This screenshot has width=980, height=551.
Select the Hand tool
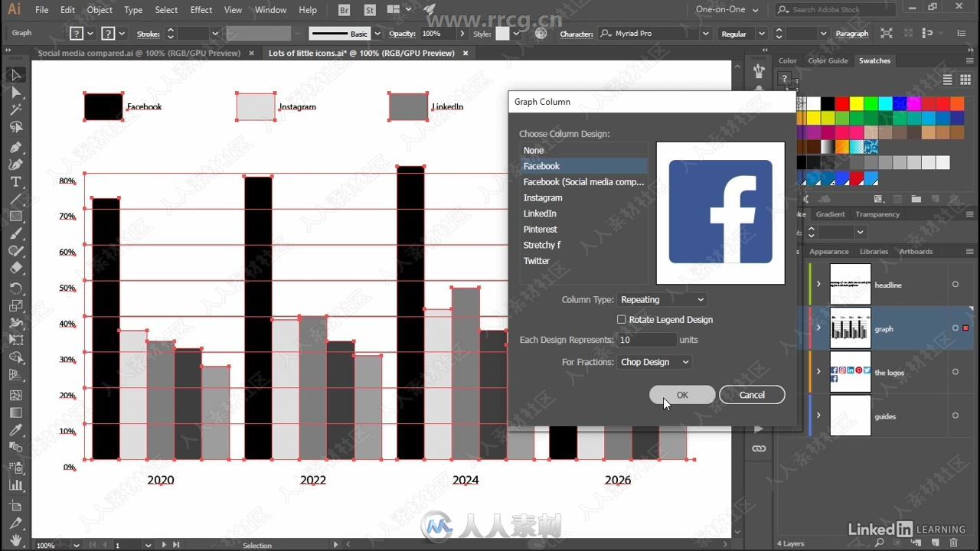coord(15,540)
